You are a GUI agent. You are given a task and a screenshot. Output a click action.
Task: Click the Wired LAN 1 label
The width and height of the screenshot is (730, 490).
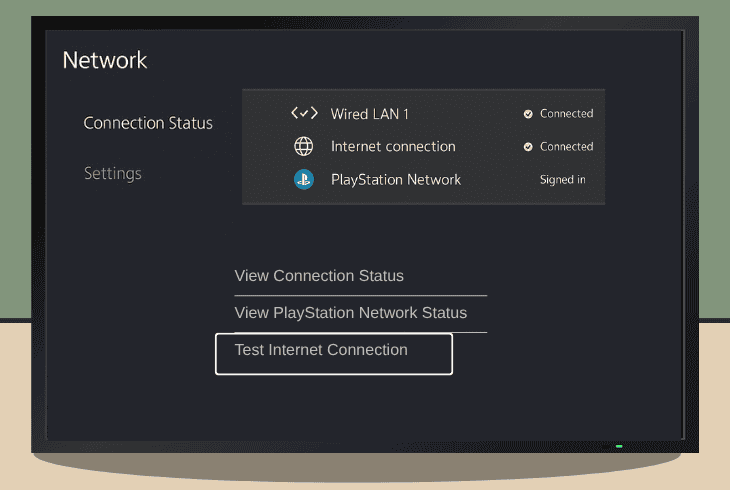click(x=370, y=114)
